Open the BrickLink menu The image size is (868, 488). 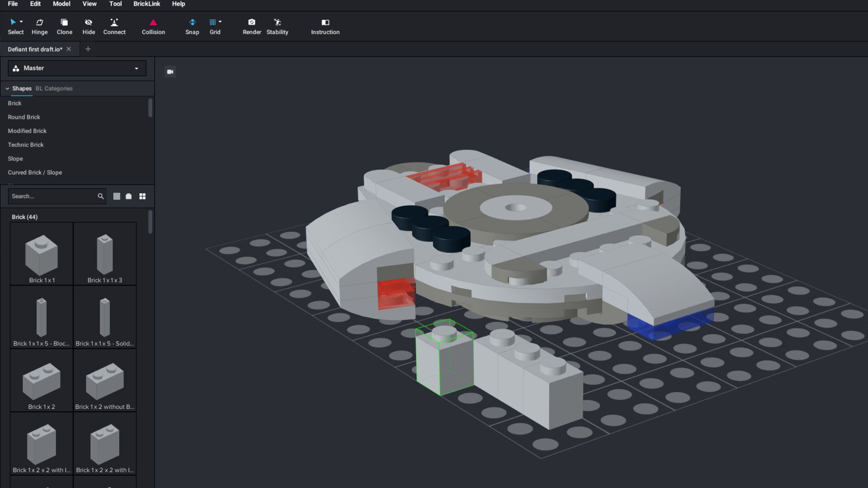click(146, 4)
